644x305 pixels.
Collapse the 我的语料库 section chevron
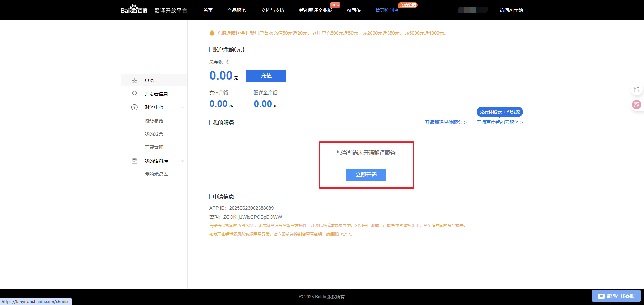click(183, 161)
